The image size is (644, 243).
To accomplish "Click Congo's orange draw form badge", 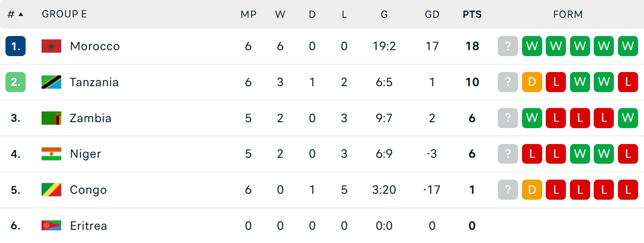I will 532,190.
